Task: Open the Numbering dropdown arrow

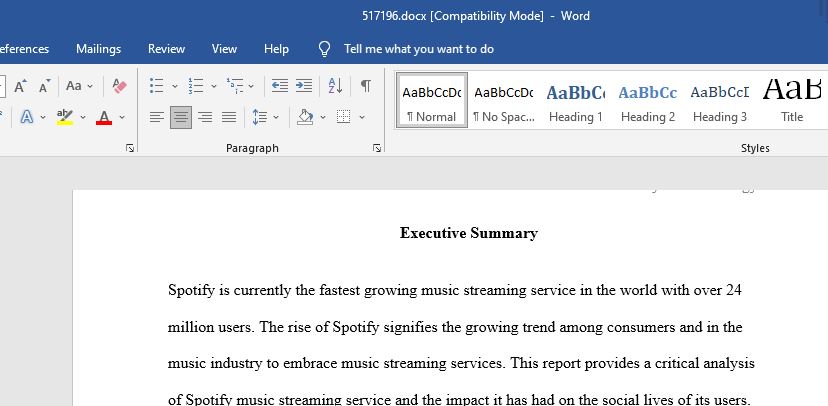Action: click(x=214, y=86)
